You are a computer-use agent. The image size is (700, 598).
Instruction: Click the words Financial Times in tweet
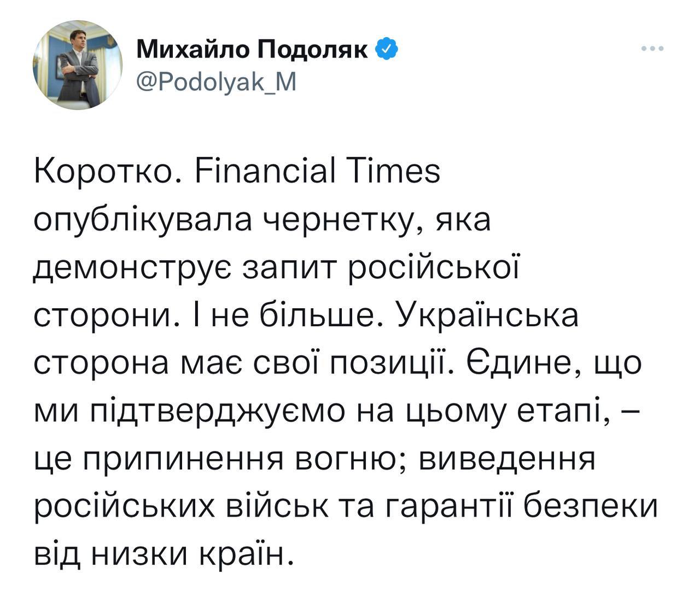317,173
